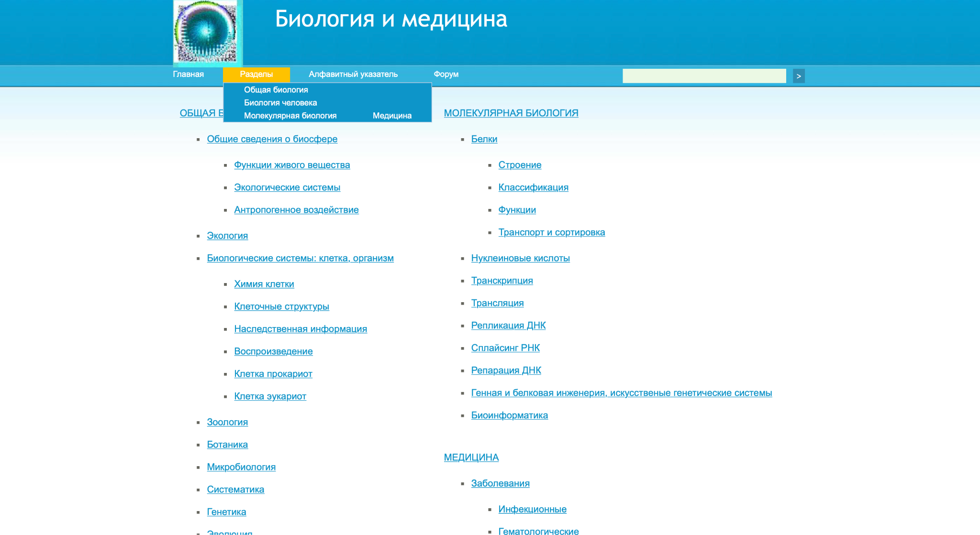Screen dimensions: 980x535
Task: Open Нуклеиновые кислоты link
Action: tap(521, 258)
